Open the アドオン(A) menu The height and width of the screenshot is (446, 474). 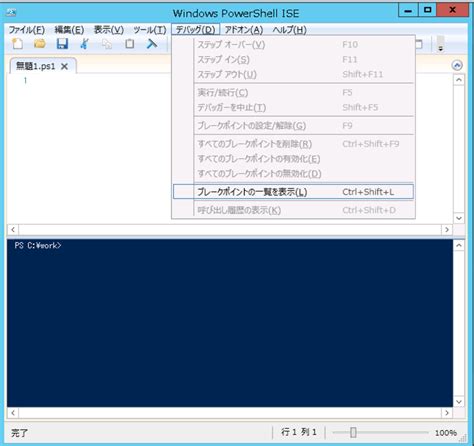[x=244, y=30]
